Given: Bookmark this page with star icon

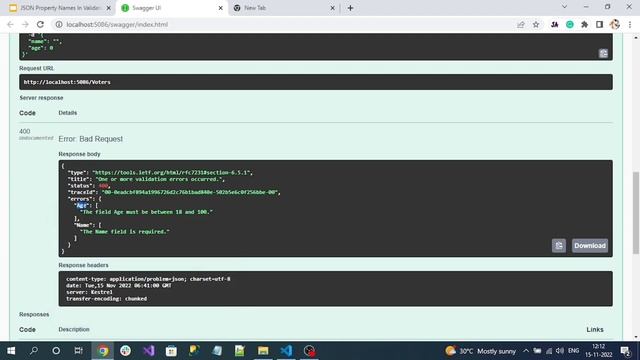Looking at the screenshot, I should click(x=536, y=24).
